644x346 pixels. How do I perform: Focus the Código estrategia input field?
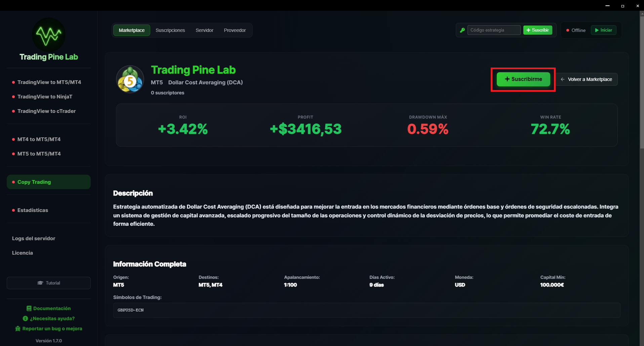[x=493, y=30]
